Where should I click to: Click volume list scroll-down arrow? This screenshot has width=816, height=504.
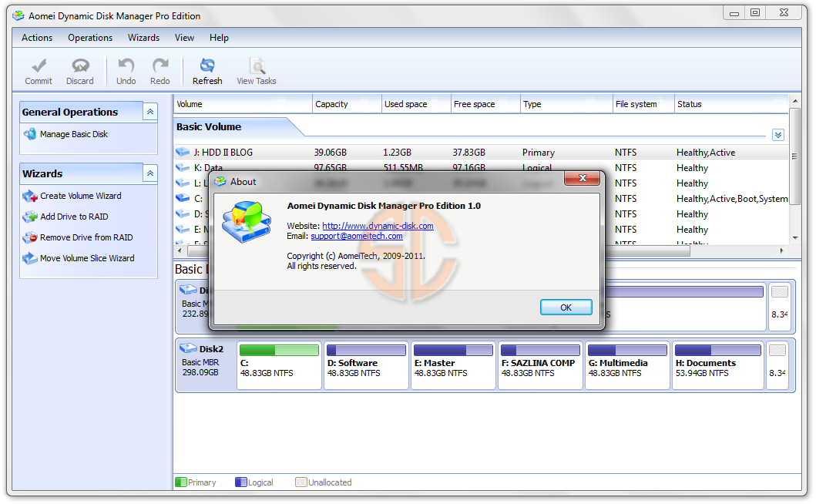pos(794,238)
